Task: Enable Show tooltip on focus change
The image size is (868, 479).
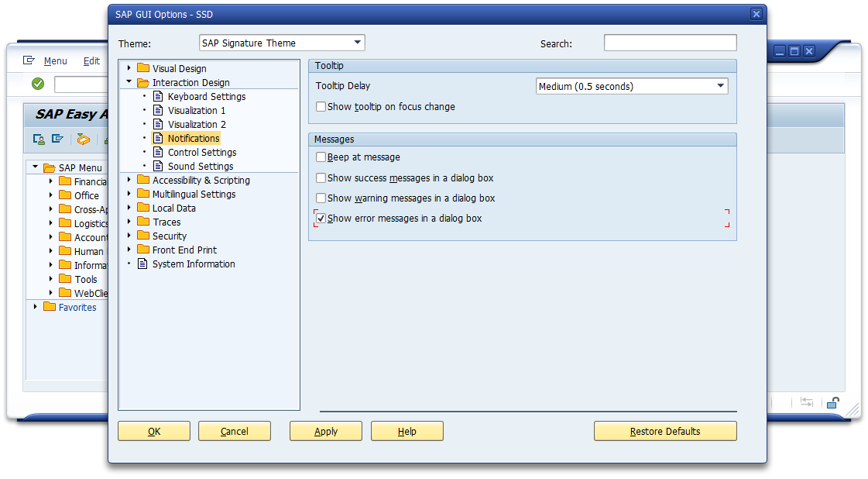Action: click(x=321, y=106)
